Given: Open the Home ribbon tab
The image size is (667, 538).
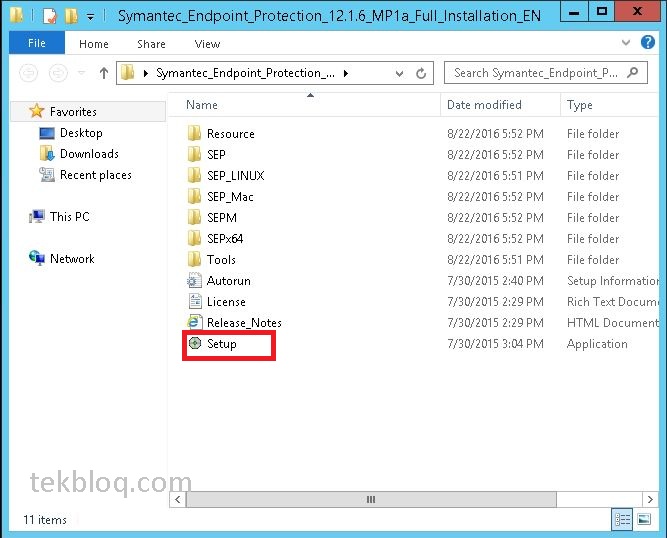Looking at the screenshot, I should click(x=94, y=44).
